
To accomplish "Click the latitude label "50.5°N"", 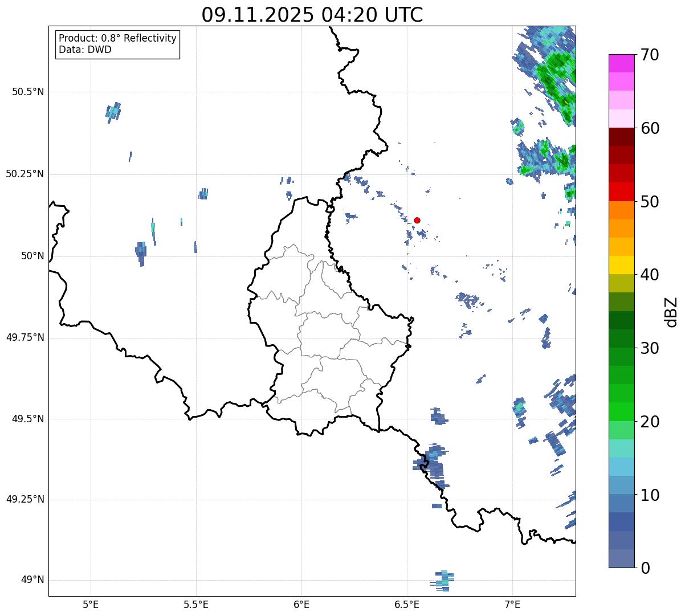I will point(28,92).
